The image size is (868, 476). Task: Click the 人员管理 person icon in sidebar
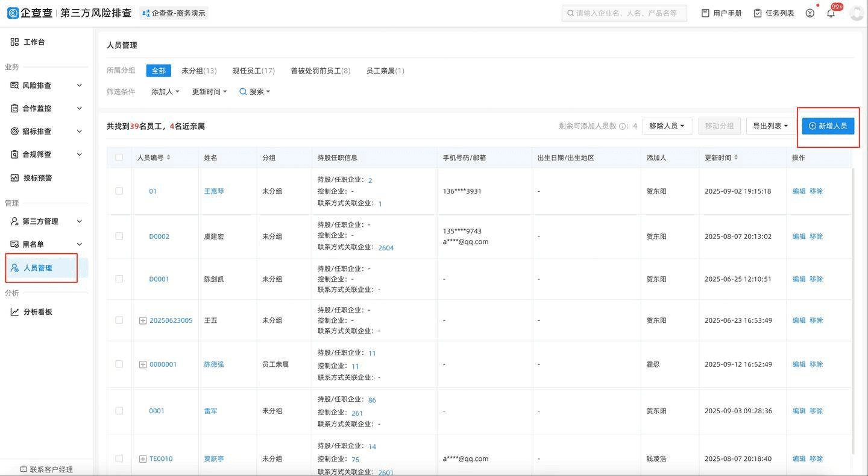pyautogui.click(x=14, y=268)
